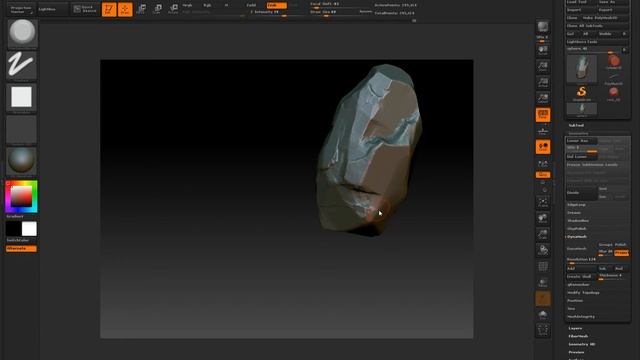Expand the Layers section

coord(575,328)
